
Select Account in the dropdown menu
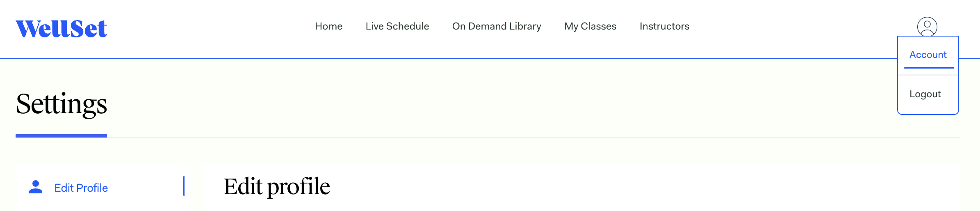[928, 55]
